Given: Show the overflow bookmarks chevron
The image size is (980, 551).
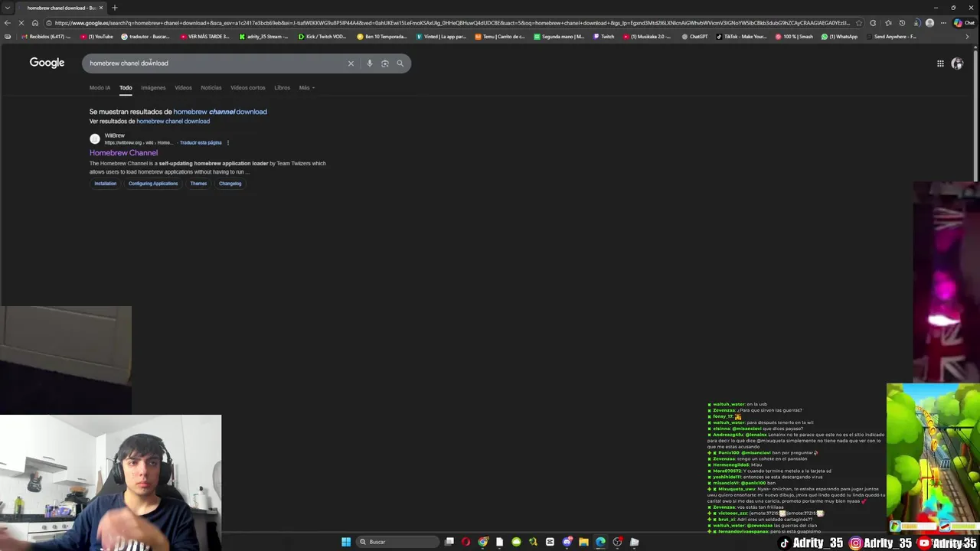Looking at the screenshot, I should coord(967,37).
